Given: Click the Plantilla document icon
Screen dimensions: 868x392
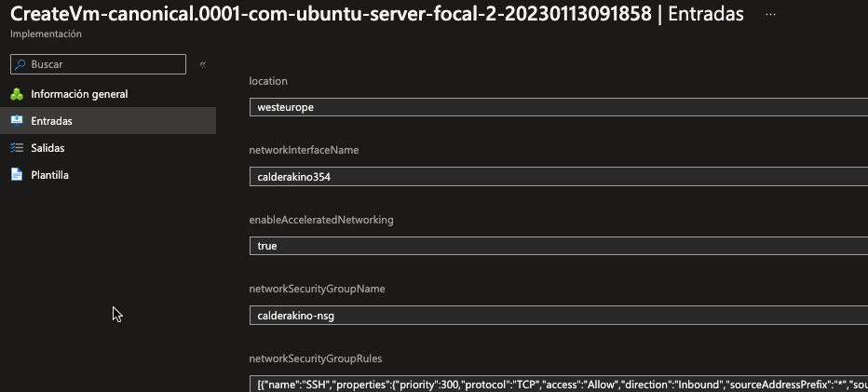Looking at the screenshot, I should (16, 175).
